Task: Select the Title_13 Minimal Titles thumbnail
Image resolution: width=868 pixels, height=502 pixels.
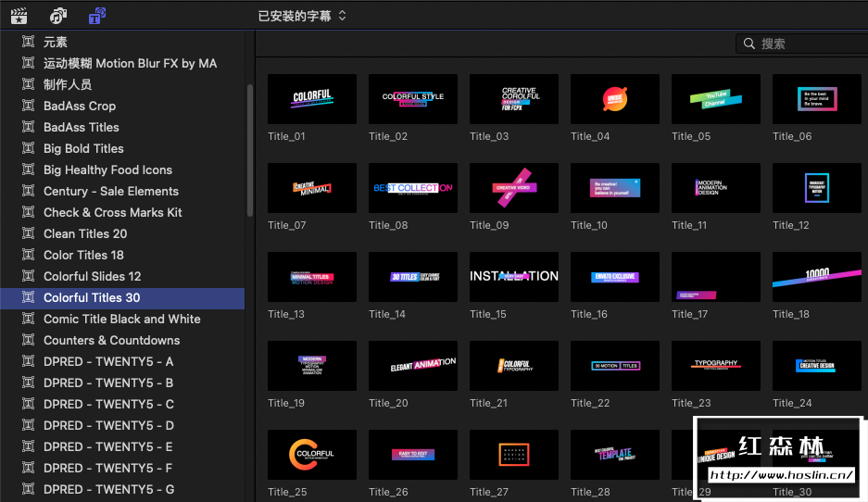Action: (312, 277)
